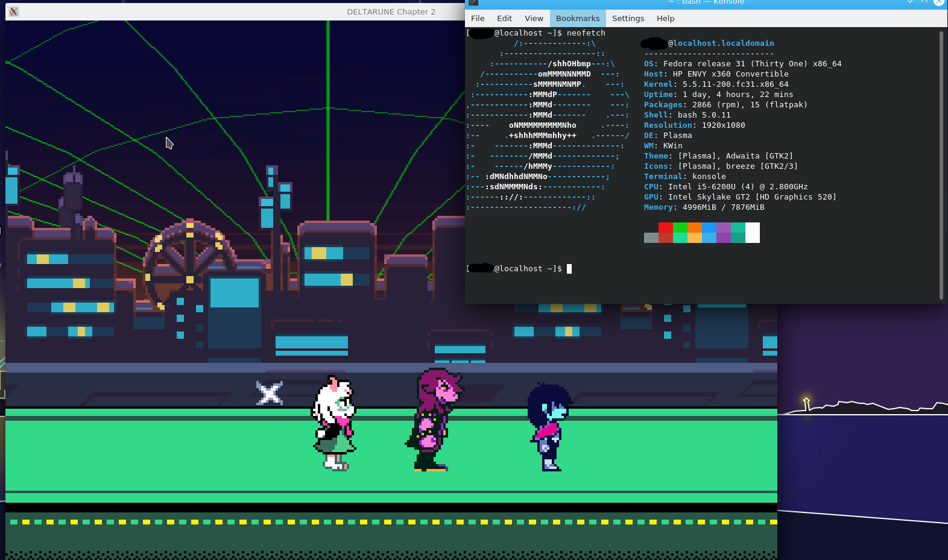948x560 pixels.
Task: Click the 'Shell: bash 5.0.11' line
Action: 687,115
